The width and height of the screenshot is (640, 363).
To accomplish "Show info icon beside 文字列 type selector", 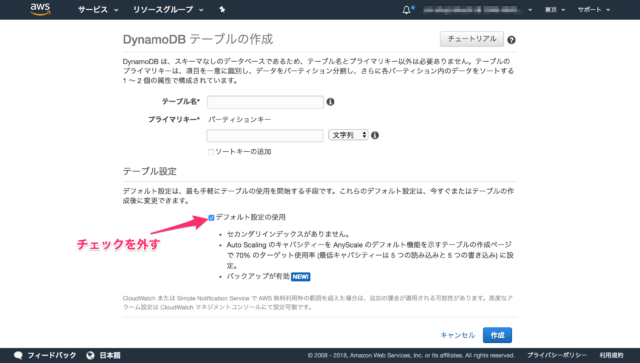I will pyautogui.click(x=375, y=135).
